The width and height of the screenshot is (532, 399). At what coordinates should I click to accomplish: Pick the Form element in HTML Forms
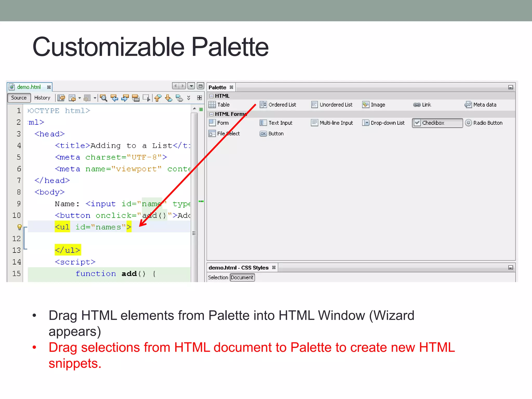point(219,123)
